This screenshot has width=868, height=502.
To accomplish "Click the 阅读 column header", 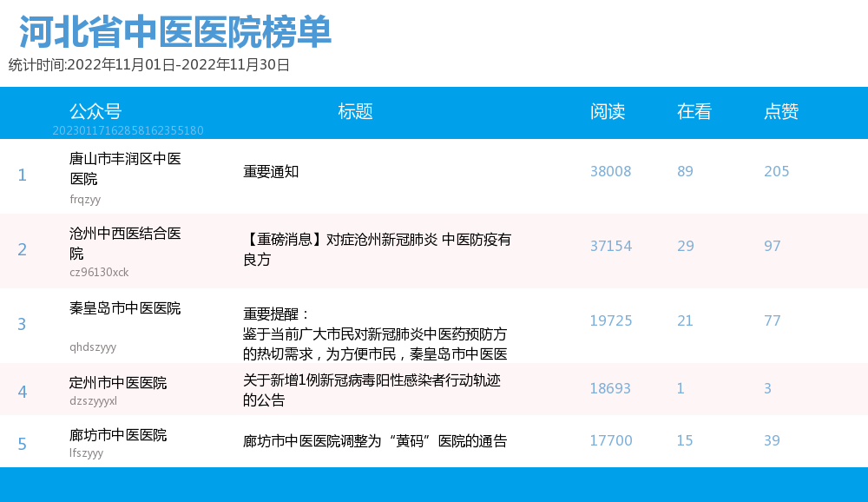I will 608,111.
